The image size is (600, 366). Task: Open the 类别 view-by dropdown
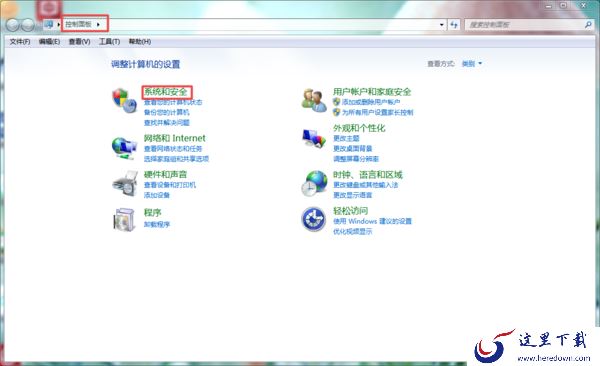click(472, 64)
